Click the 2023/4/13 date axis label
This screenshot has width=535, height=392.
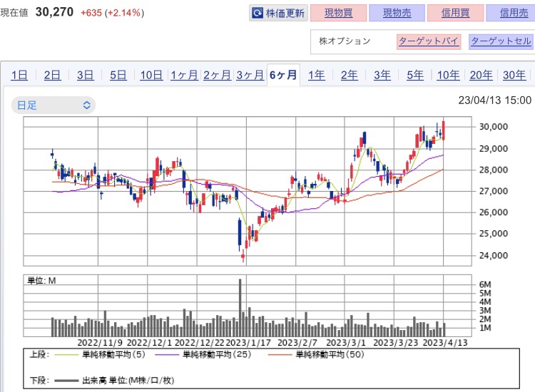click(x=445, y=343)
